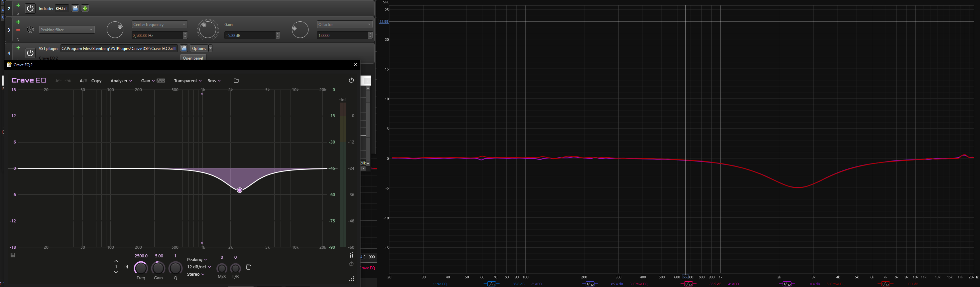
Task: Open Center frequency dropdown
Action: pos(160,24)
